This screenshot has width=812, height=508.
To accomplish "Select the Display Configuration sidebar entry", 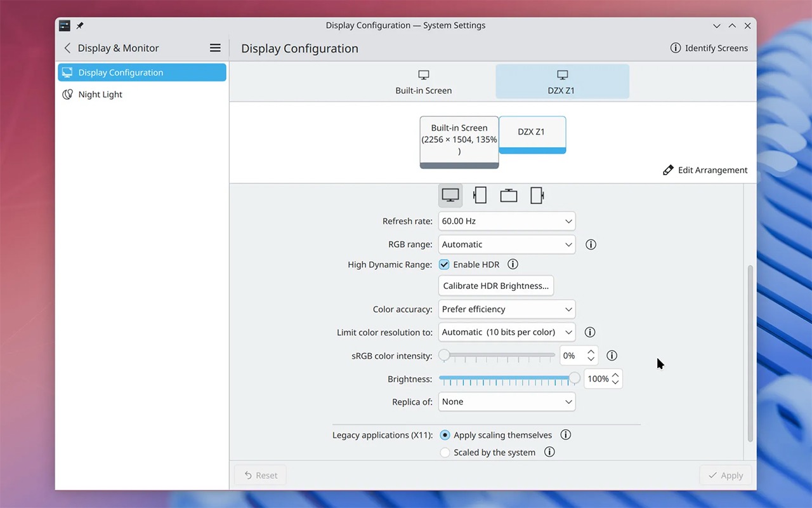I will [142, 72].
